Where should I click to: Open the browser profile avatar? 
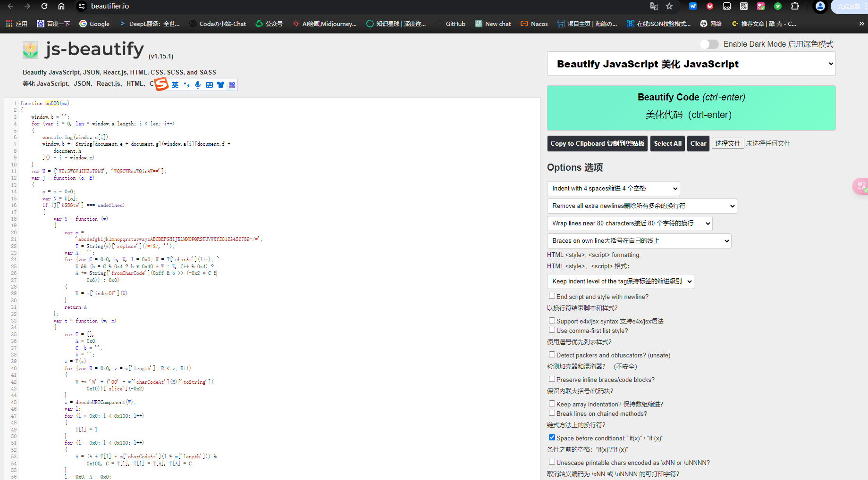point(820,6)
